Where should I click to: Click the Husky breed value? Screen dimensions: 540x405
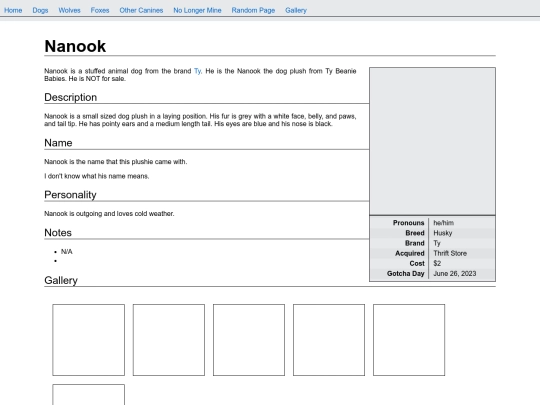coord(443,233)
